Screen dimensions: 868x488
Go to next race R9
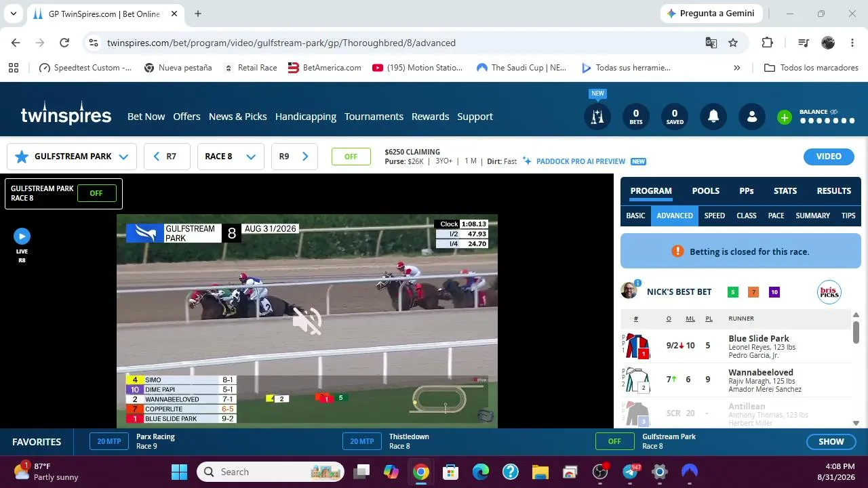(294, 157)
